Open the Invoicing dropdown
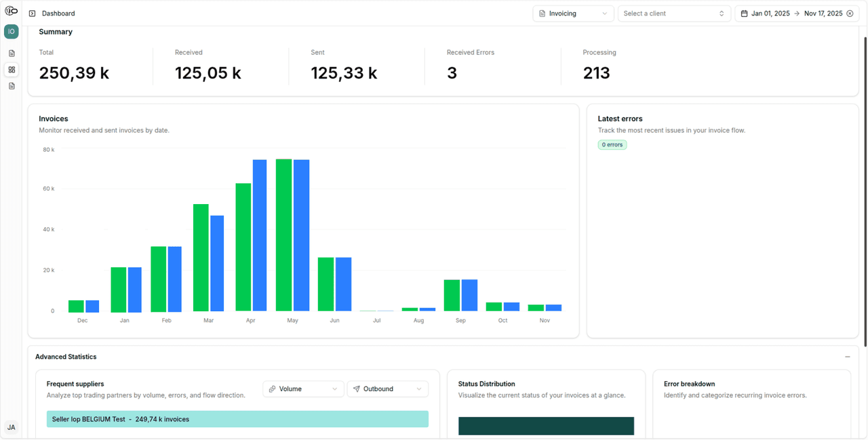Viewport: 868px width, 440px height. pos(573,14)
